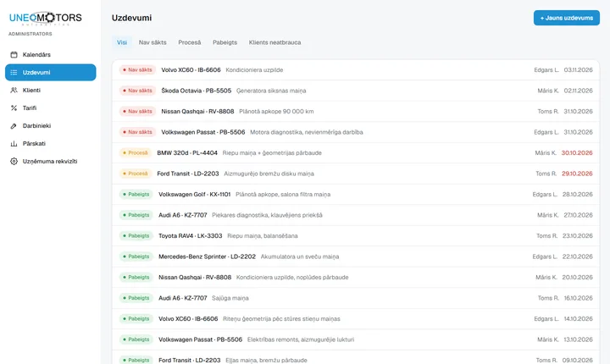The image size is (610, 364).
Task: Click Procesā badge on BMW 320d row
Action: coord(136,153)
